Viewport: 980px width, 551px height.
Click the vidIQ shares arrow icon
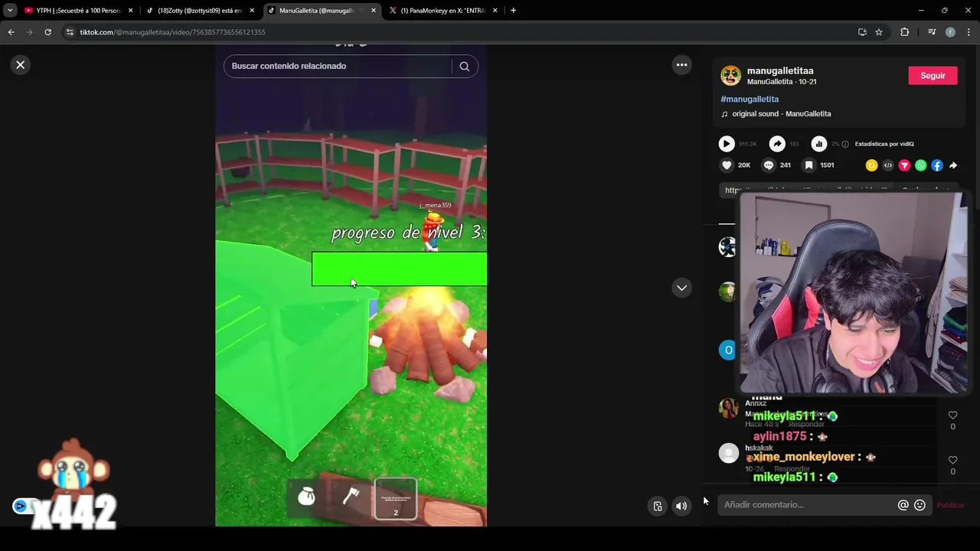[777, 144]
